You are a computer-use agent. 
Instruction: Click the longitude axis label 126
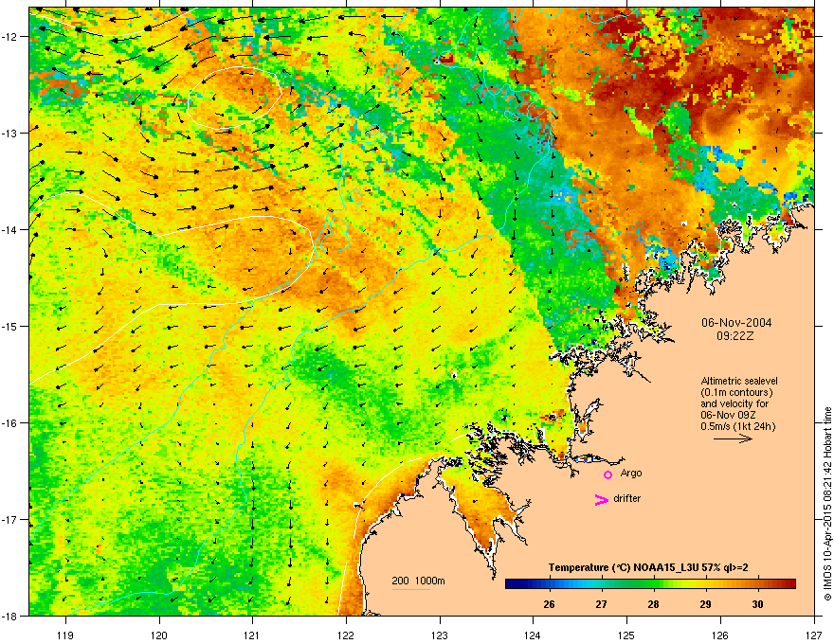pyautogui.click(x=720, y=635)
